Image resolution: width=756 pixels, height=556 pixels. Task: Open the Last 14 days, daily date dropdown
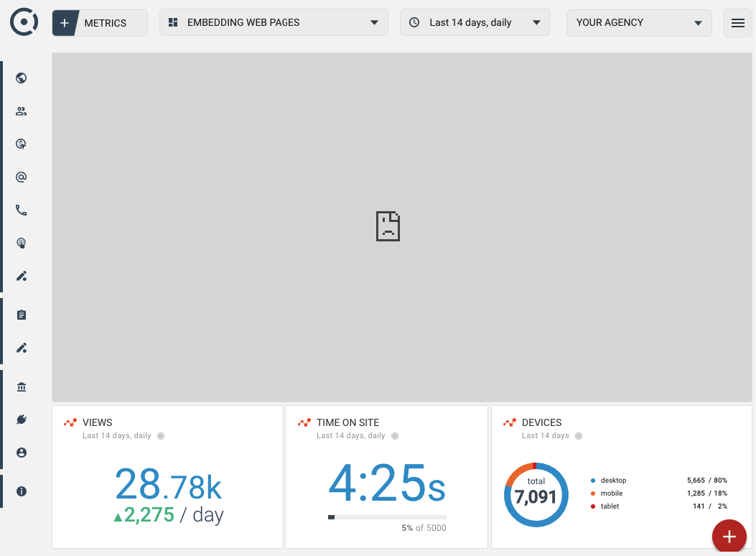pyautogui.click(x=475, y=22)
